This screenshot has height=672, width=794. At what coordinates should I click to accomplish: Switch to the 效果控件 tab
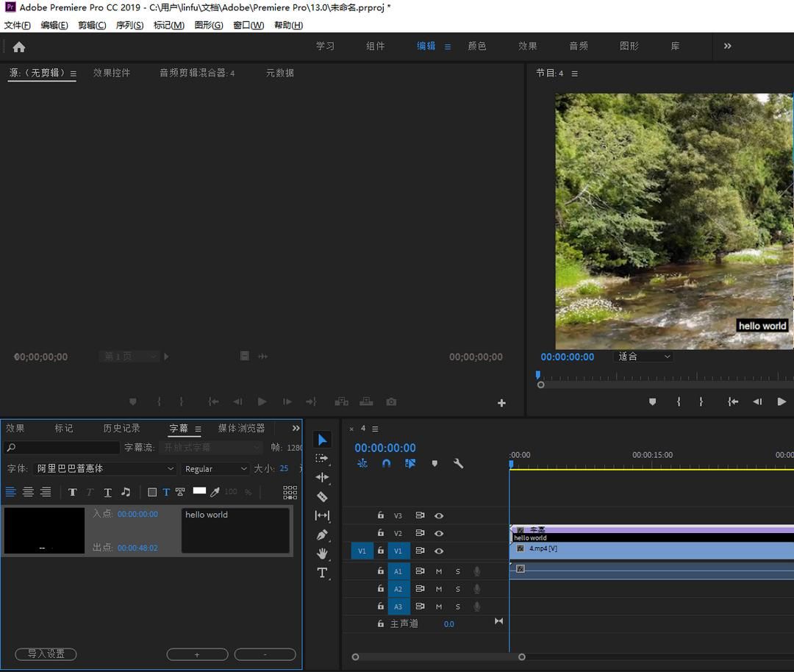coord(112,73)
